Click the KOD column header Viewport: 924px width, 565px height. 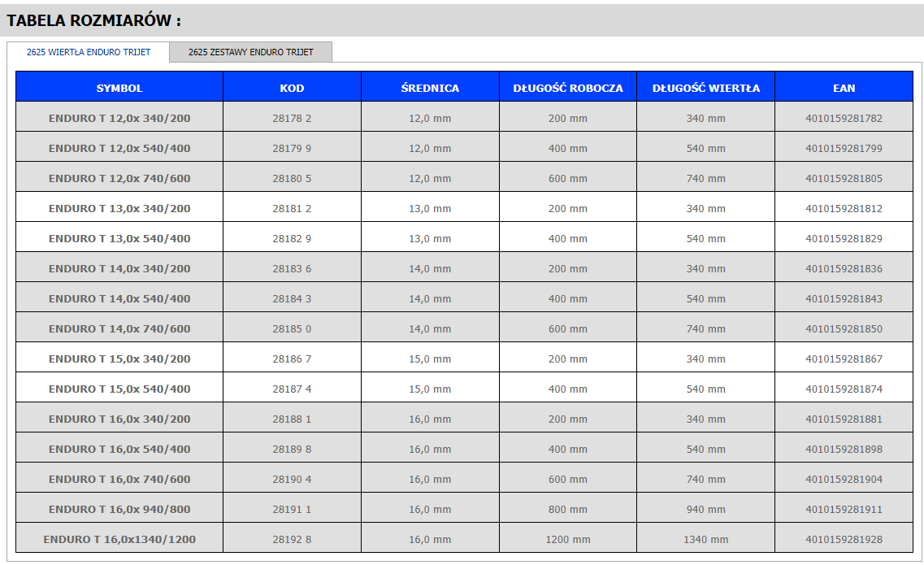click(292, 88)
